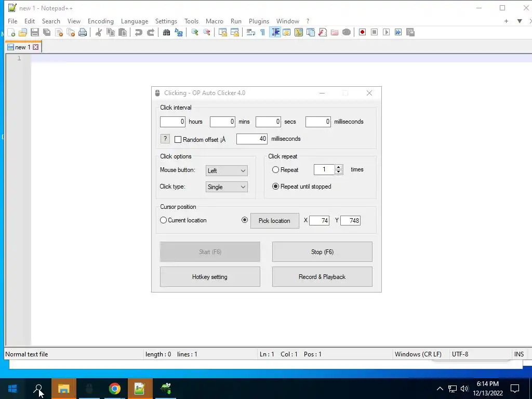
Task: Open the Function List toolbar icon
Action: [323, 32]
